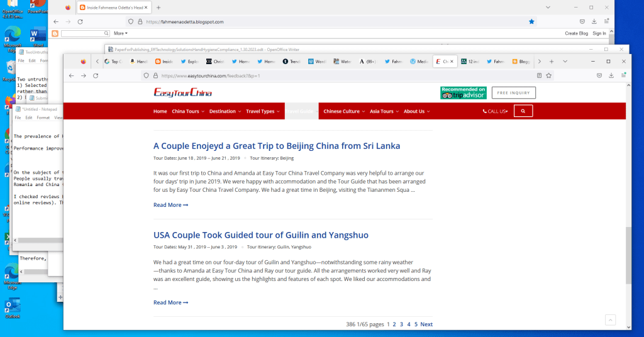The width and height of the screenshot is (644, 337).
Task: Bookmark this page with the star icon
Action: pyautogui.click(x=548, y=75)
